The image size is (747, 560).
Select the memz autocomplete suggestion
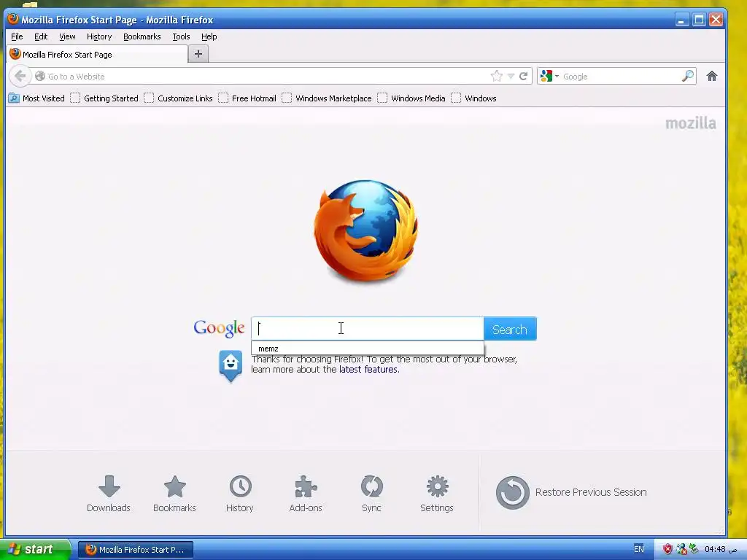click(368, 349)
